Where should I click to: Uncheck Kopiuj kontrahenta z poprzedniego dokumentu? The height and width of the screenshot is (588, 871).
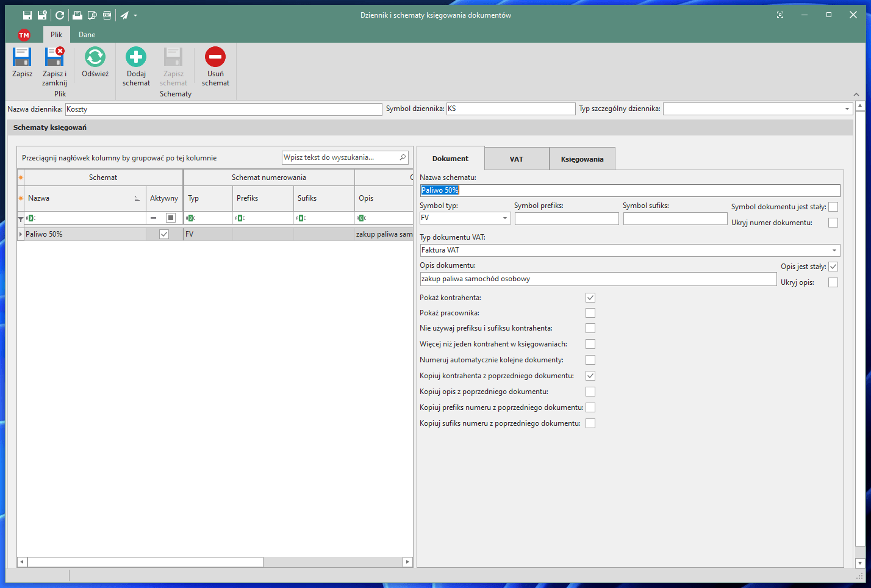[590, 376]
